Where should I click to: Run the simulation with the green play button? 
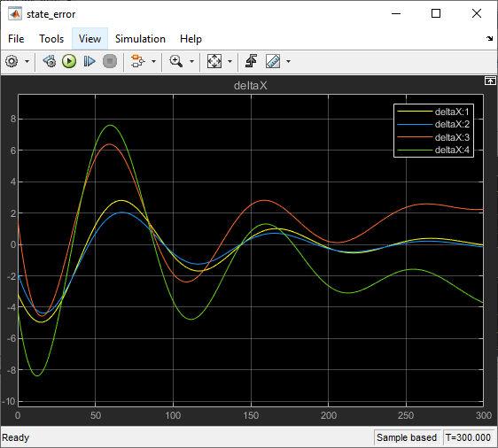69,61
